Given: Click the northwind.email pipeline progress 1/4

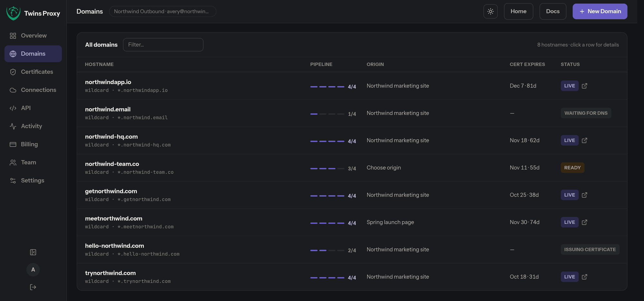Looking at the screenshot, I should (x=333, y=114).
